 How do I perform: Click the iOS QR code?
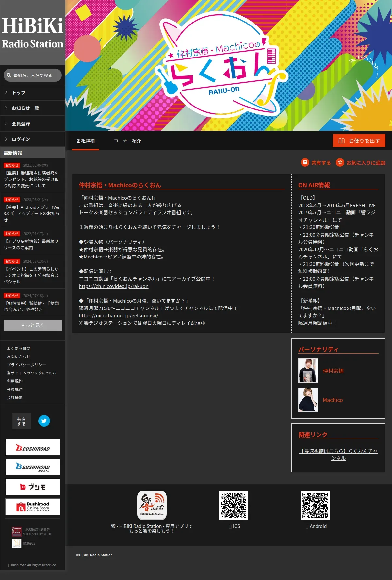coord(234,505)
